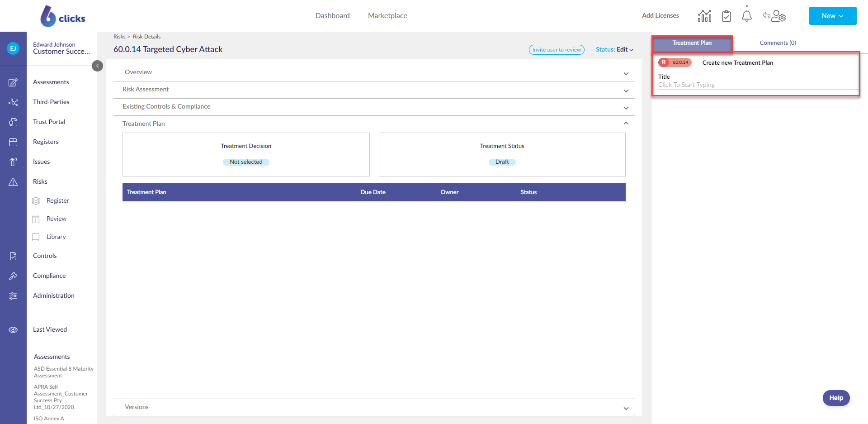The image size is (868, 424).
Task: Open the New dropdown button
Action: click(x=833, y=16)
